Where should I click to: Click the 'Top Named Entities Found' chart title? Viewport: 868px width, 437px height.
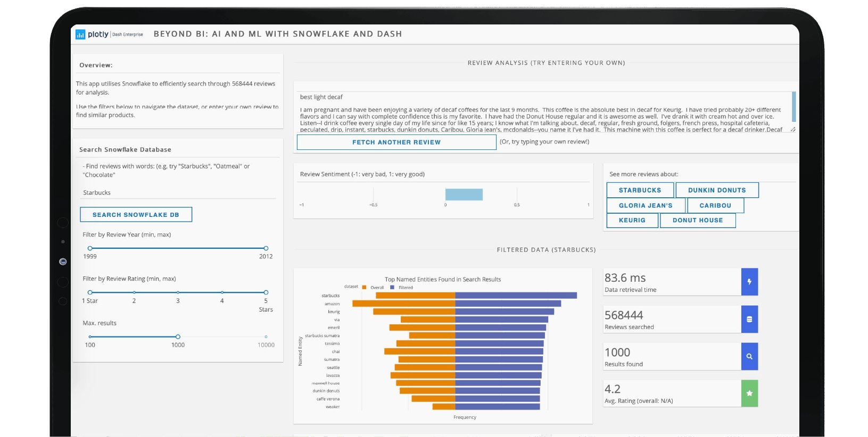point(443,279)
